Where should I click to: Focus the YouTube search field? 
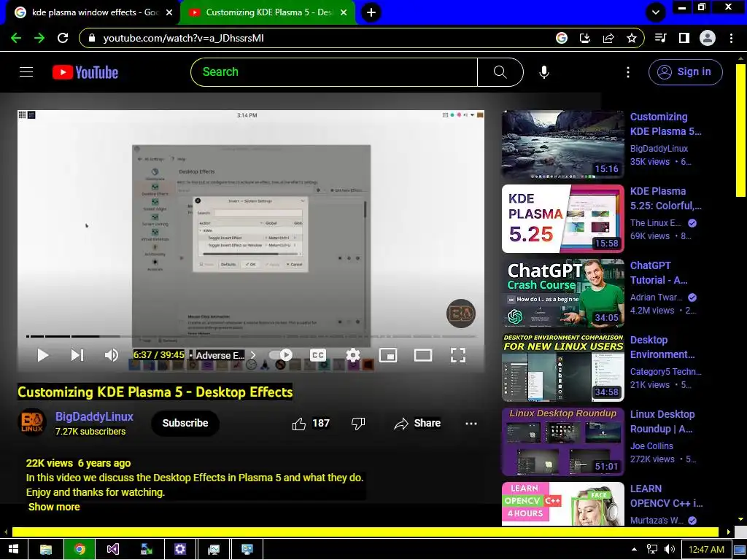[x=333, y=72]
